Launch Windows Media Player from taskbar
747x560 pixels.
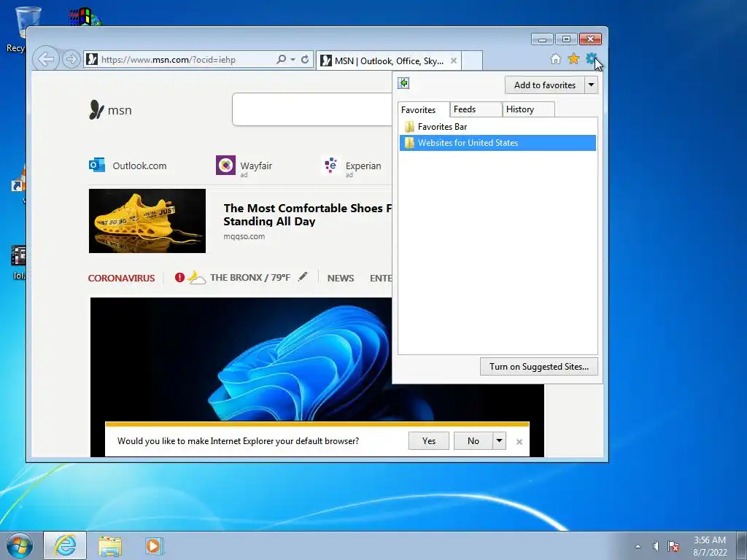pyautogui.click(x=155, y=545)
